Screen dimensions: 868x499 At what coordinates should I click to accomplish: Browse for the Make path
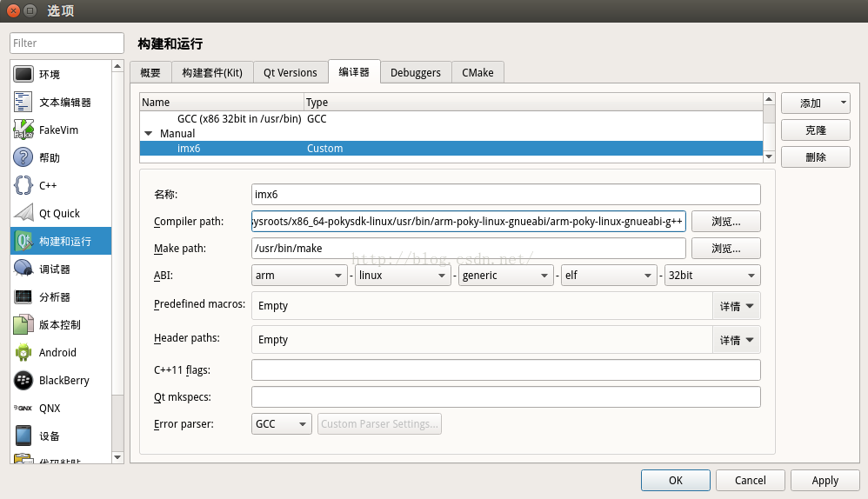pyautogui.click(x=725, y=249)
